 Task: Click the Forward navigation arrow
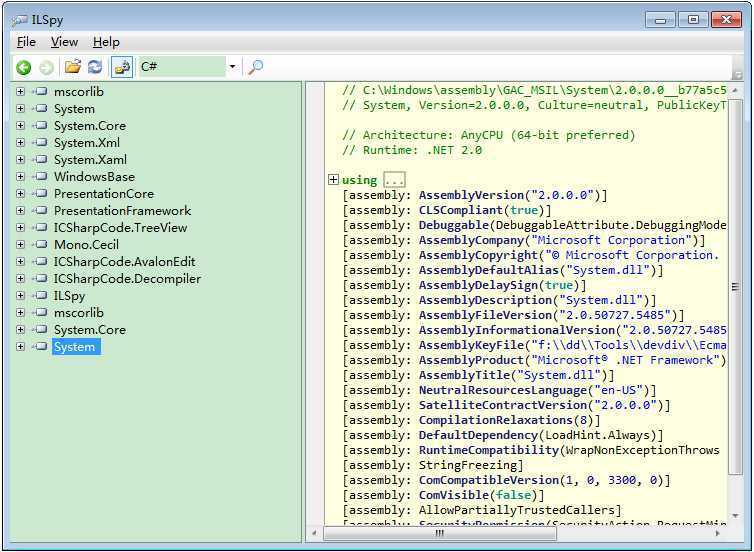click(47, 67)
